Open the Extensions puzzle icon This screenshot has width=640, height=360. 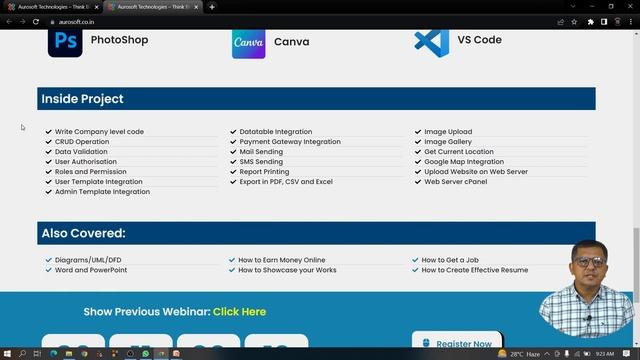coord(590,22)
